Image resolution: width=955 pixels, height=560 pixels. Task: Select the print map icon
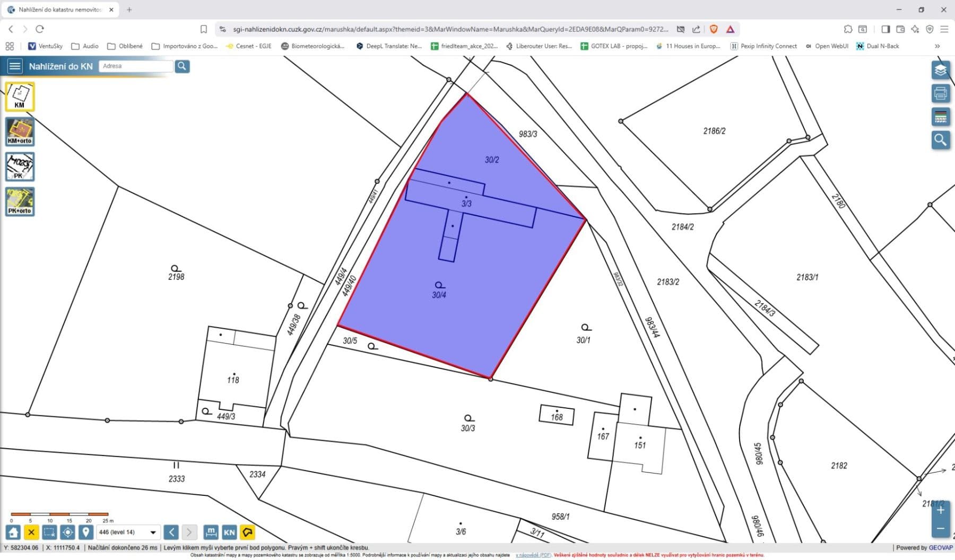coord(940,93)
